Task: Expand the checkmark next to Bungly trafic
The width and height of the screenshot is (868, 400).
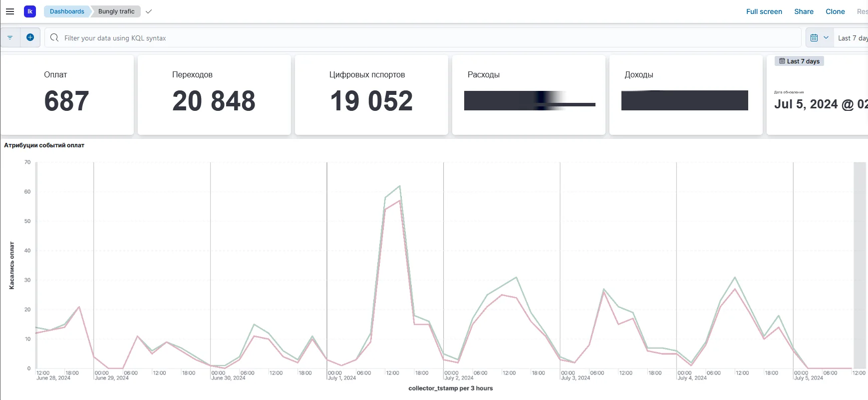Action: click(149, 11)
